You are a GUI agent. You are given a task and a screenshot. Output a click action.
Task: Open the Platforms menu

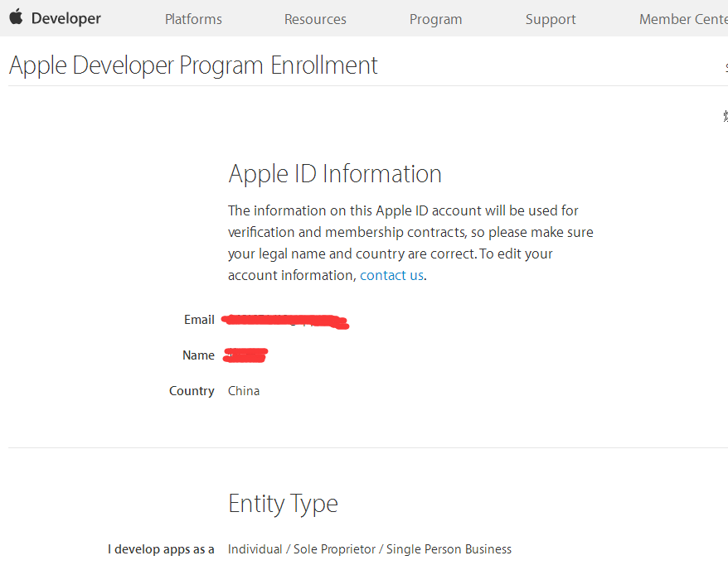coord(193,19)
